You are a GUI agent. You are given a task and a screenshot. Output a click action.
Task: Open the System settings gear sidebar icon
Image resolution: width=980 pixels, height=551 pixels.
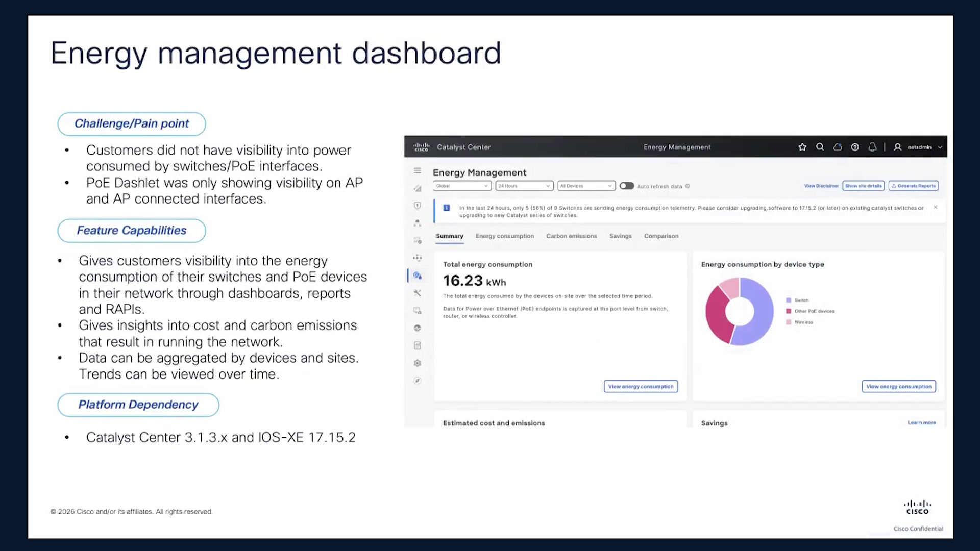click(417, 363)
